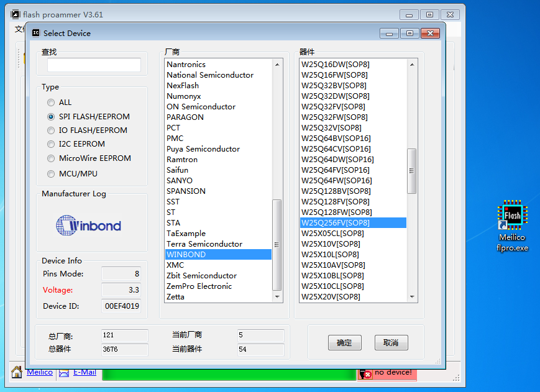Select Ramtron manufacturer

click(x=218, y=159)
